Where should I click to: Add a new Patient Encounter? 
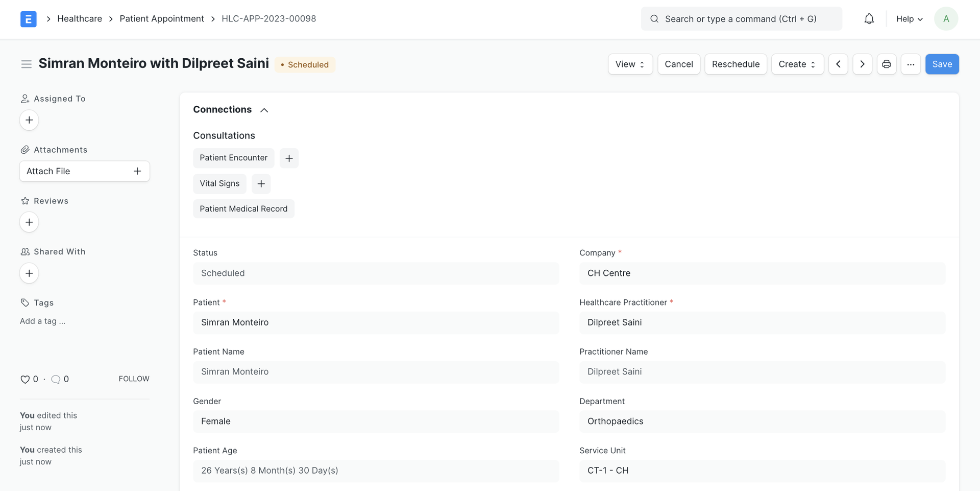289,158
